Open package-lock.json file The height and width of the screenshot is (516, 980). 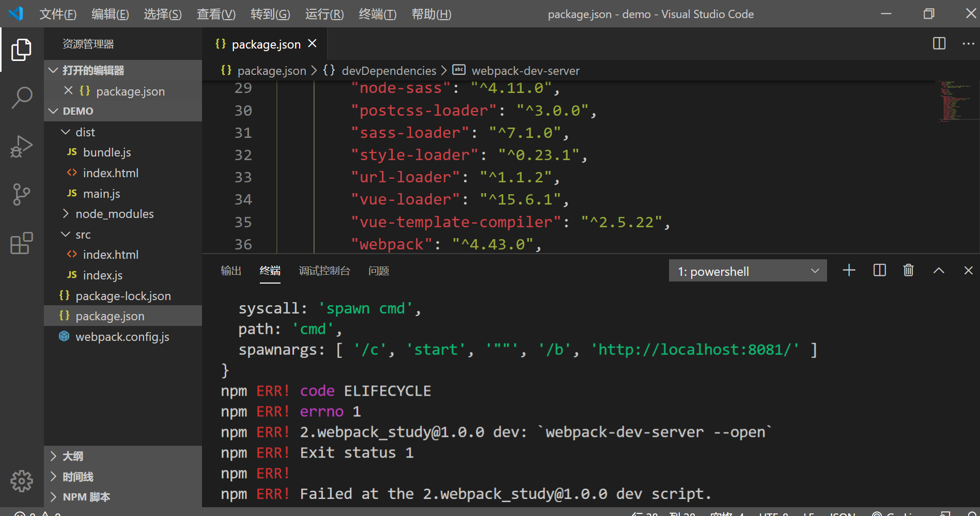[123, 296]
